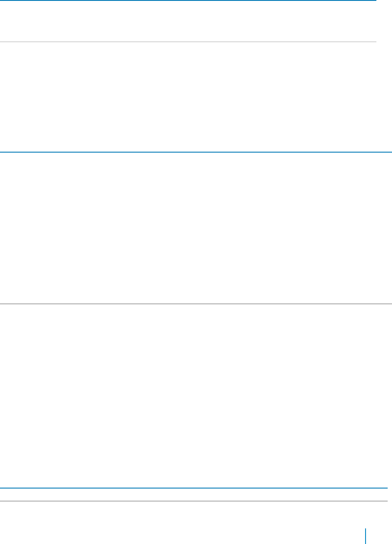392x544 pixels.
Task: Click left end of the second blue rule
Action: [2, 152]
